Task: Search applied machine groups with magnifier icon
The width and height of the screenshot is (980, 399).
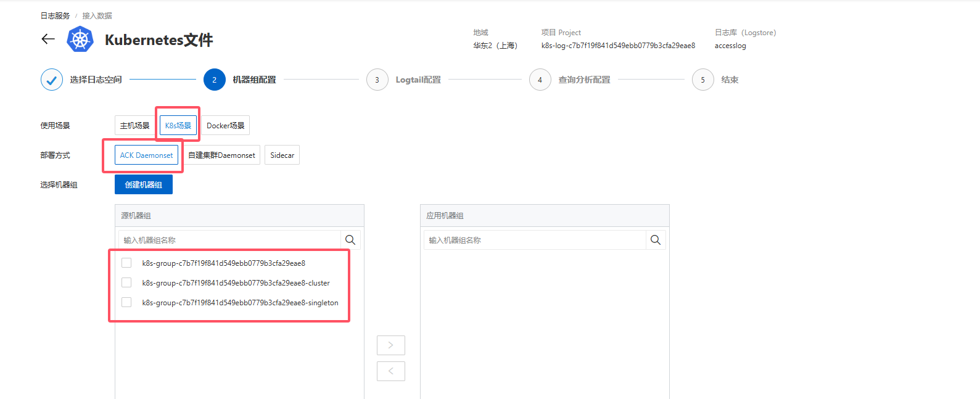Action: coord(656,240)
